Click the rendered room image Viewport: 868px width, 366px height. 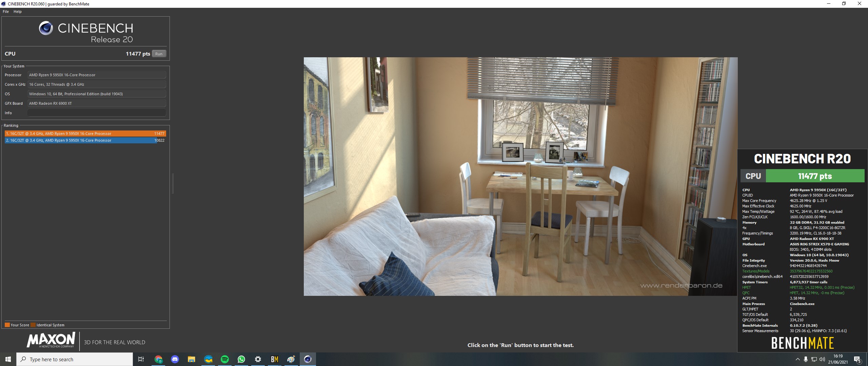coord(520,176)
